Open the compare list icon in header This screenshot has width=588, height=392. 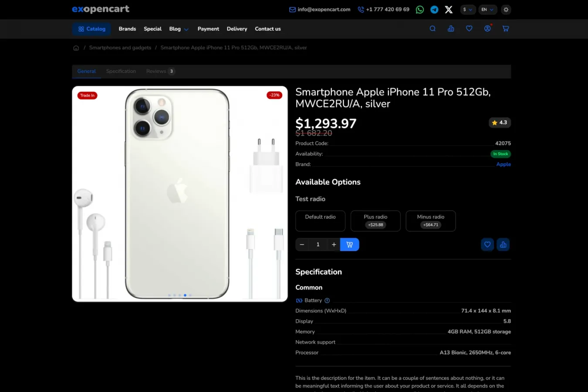(451, 29)
